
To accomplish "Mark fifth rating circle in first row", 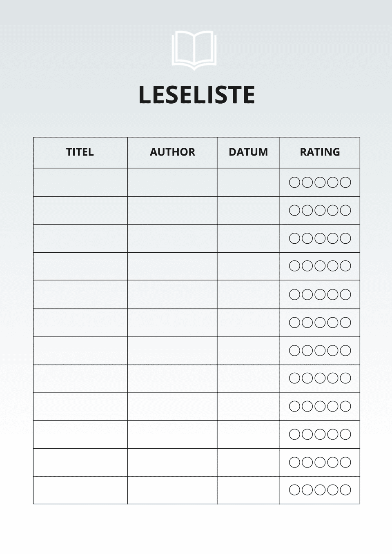I will [x=345, y=182].
